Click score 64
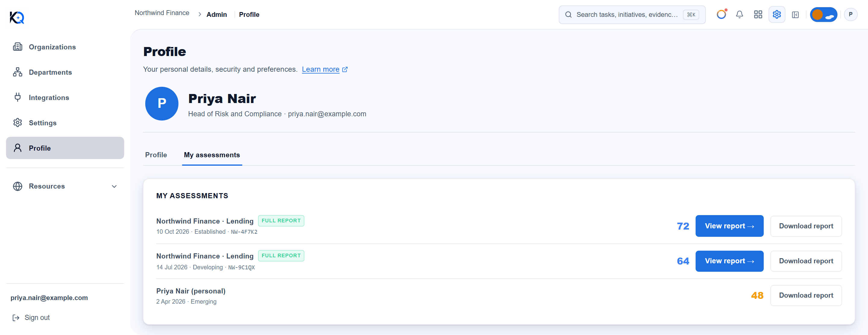Viewport: 868px width, 335px height. click(683, 261)
